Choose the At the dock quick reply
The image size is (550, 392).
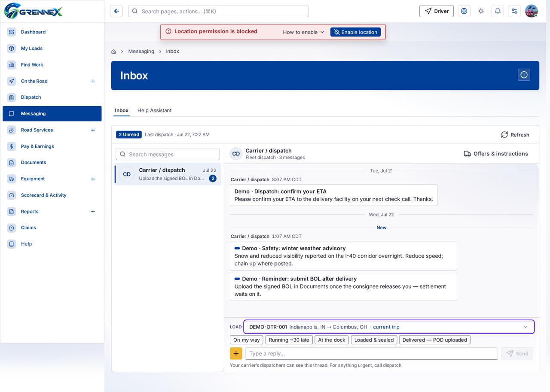[x=332, y=340]
